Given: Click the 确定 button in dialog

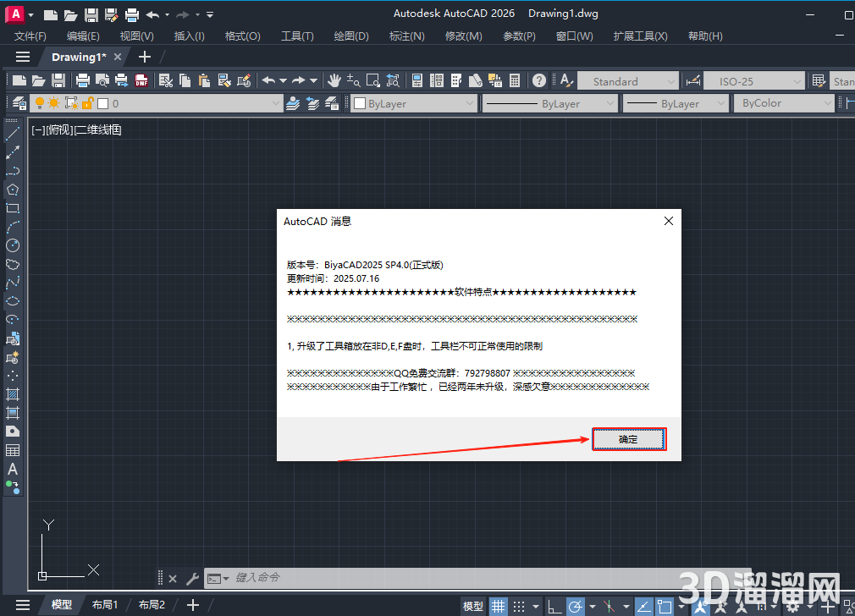Looking at the screenshot, I should pos(628,440).
